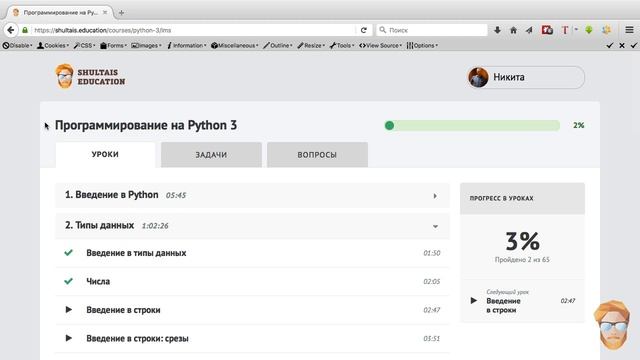Click the 3% lessons progress figure

pos(522,241)
